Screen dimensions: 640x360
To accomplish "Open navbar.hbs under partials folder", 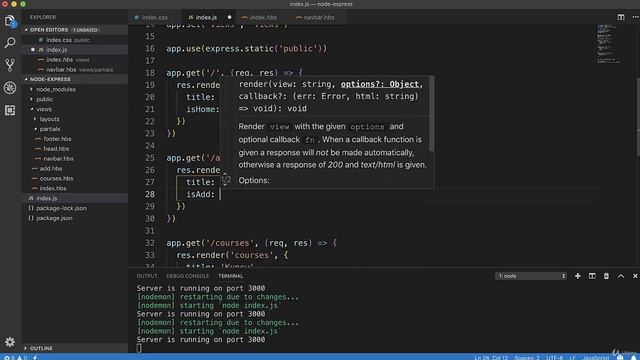I will coord(58,158).
